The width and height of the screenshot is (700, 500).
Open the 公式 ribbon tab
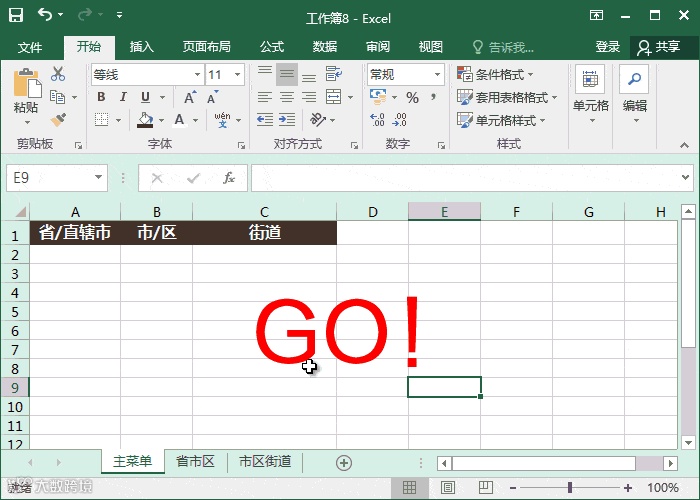[272, 47]
